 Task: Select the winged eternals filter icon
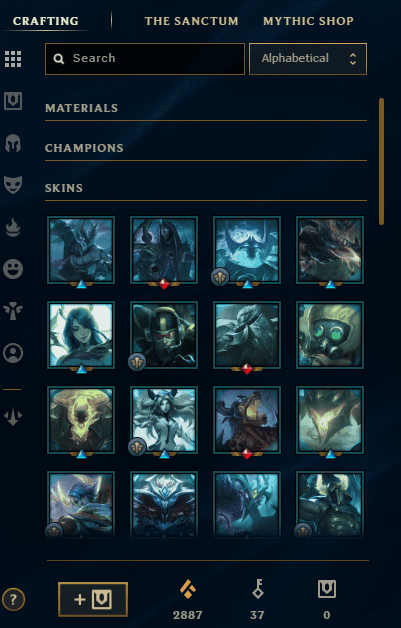[13, 311]
